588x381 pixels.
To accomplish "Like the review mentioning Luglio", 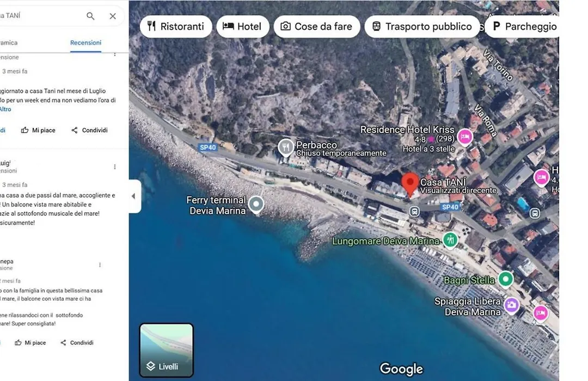I will 38,130.
